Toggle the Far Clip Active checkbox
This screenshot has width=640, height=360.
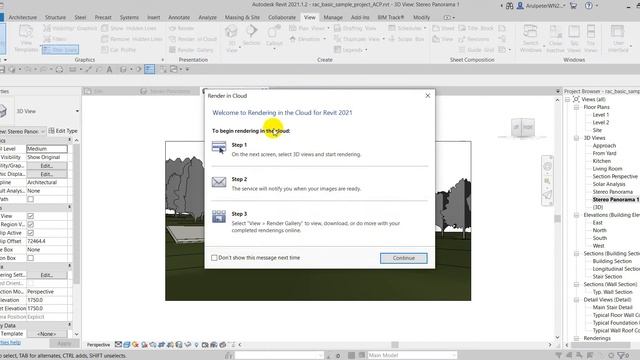coord(30,233)
